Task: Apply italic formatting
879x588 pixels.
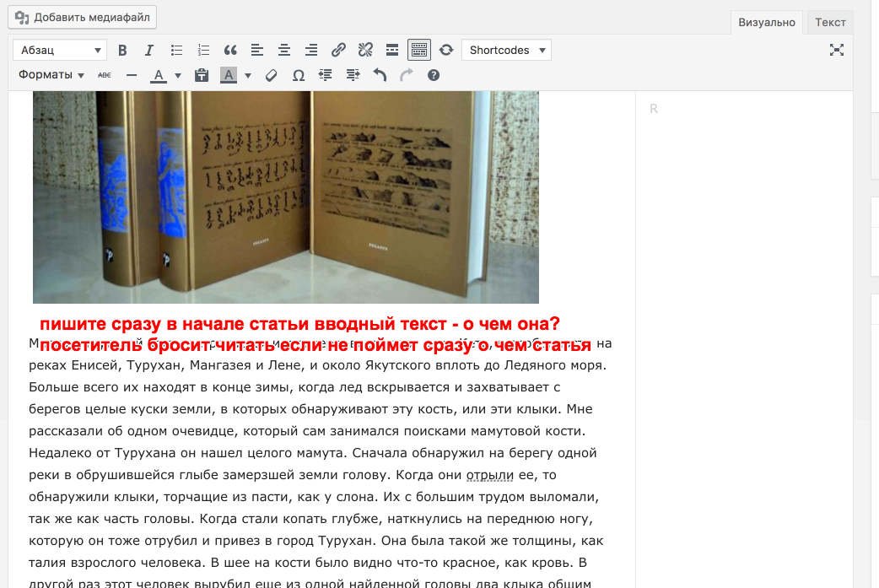Action: 149,51
